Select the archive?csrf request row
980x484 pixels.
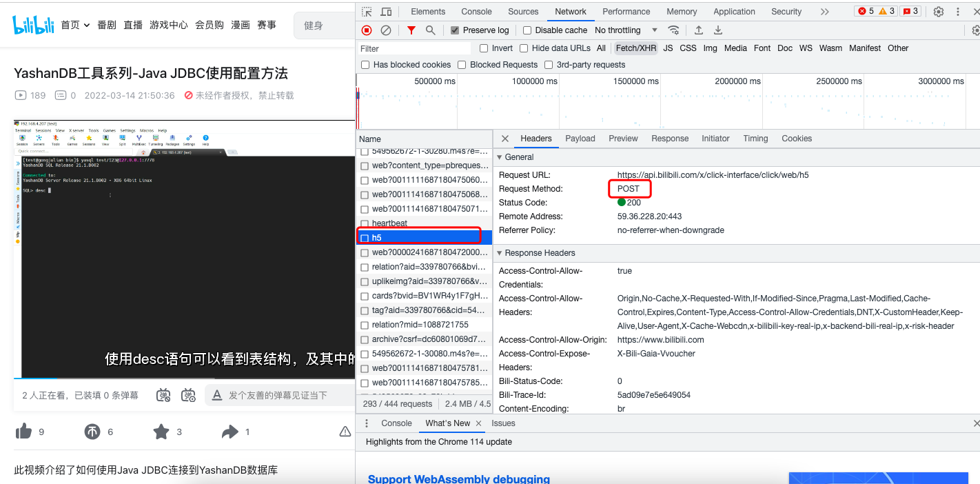tap(425, 339)
